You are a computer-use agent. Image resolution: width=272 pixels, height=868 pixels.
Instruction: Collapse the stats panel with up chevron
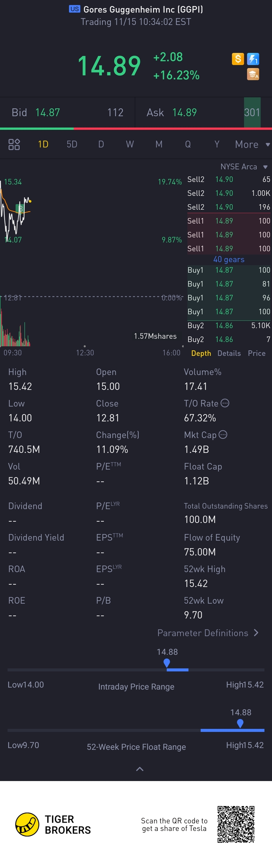point(140,769)
